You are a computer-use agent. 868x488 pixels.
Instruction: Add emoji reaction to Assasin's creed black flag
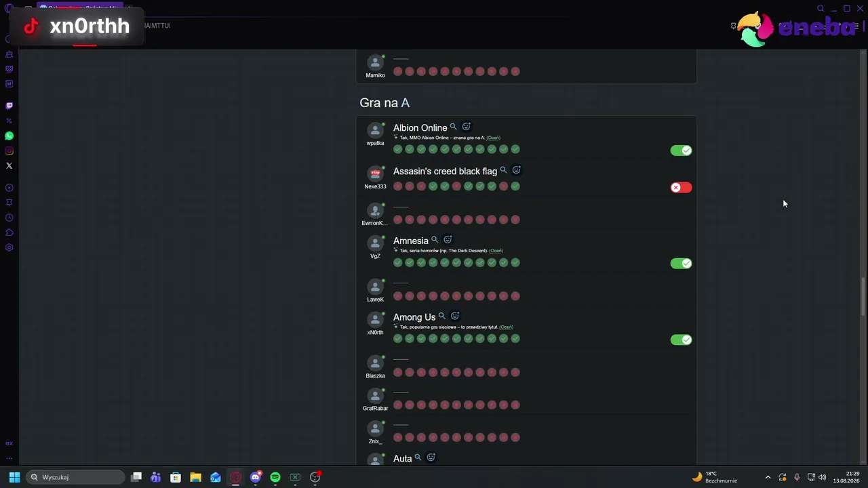point(516,170)
